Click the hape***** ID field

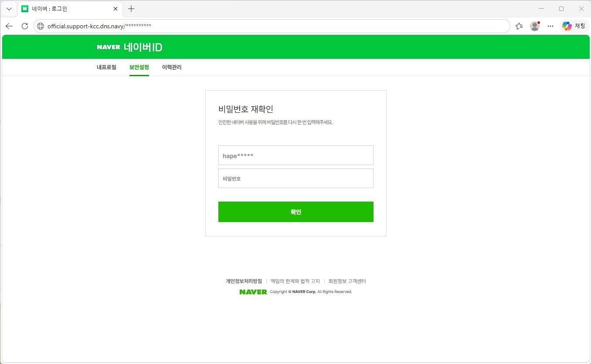[x=296, y=155]
